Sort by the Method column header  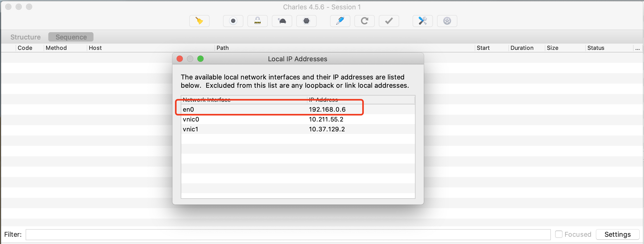pyautogui.click(x=65, y=48)
